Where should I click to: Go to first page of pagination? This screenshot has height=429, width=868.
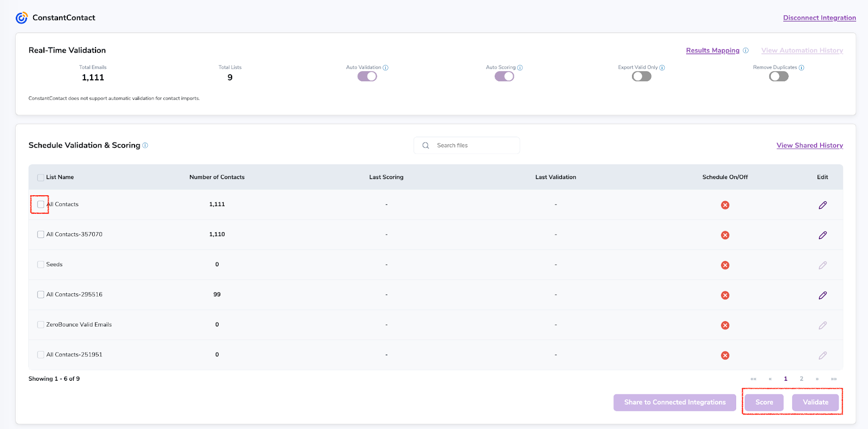tap(754, 379)
